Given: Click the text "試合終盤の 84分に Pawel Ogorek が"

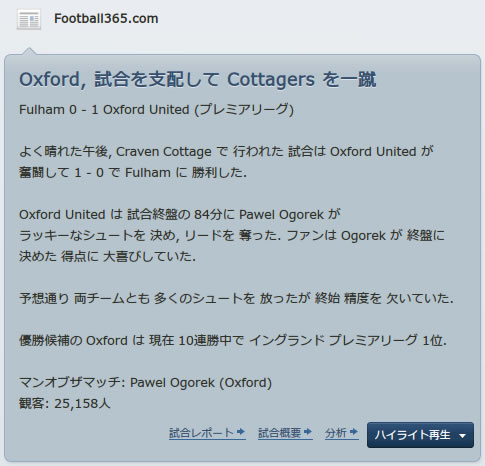Looking at the screenshot, I should (234, 215).
